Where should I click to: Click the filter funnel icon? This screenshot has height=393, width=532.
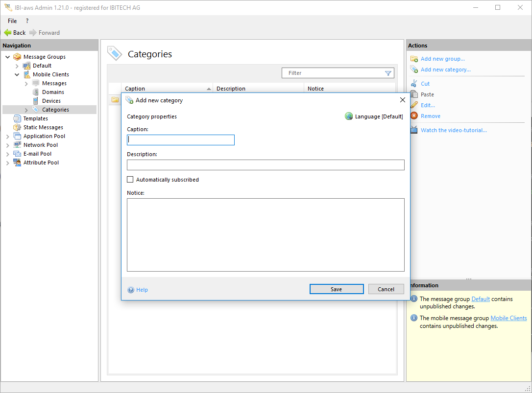(388, 73)
